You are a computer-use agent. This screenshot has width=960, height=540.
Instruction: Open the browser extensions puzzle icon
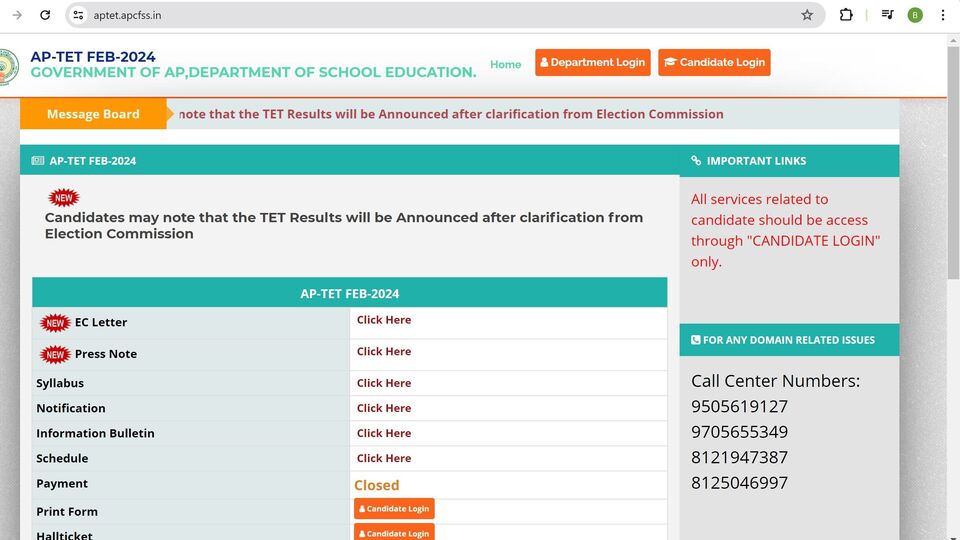click(846, 15)
